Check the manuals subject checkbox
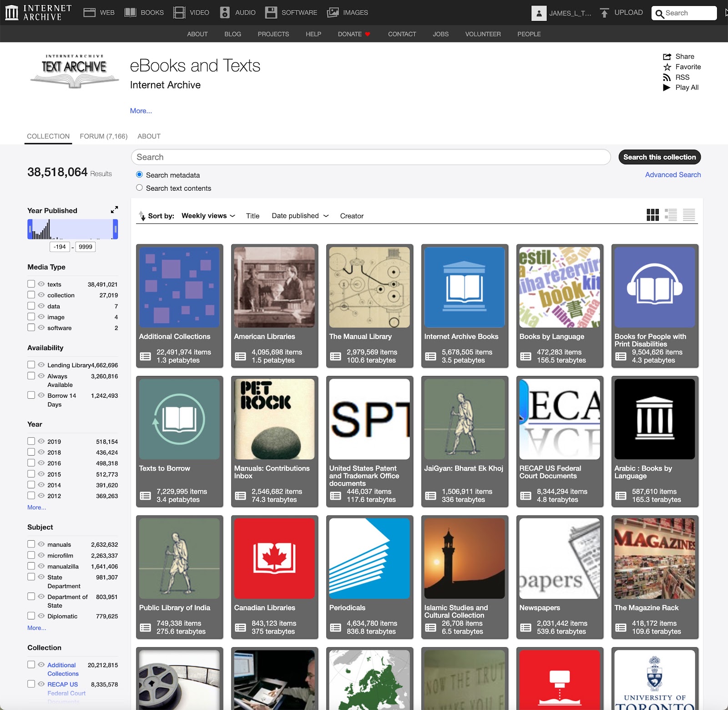 click(31, 544)
